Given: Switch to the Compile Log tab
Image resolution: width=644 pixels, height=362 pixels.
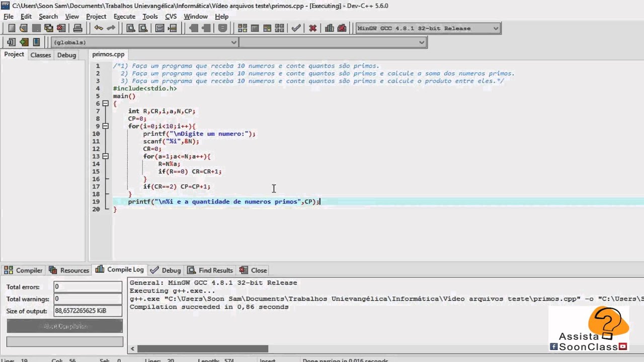Looking at the screenshot, I should (x=120, y=269).
